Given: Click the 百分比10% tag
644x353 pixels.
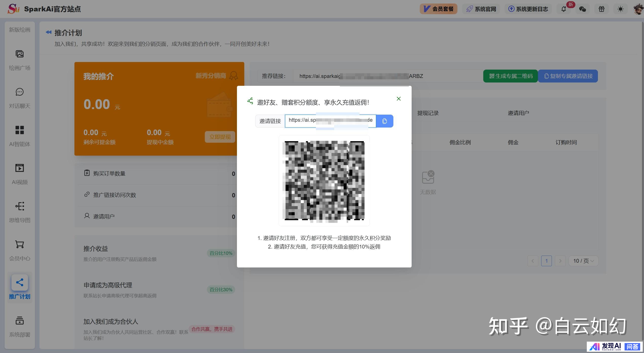Looking at the screenshot, I should [x=221, y=253].
